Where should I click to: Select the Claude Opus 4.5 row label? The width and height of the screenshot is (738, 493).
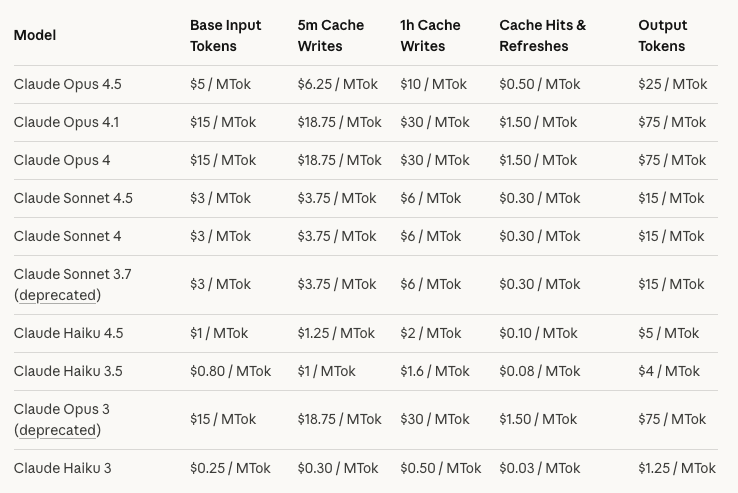tap(67, 84)
